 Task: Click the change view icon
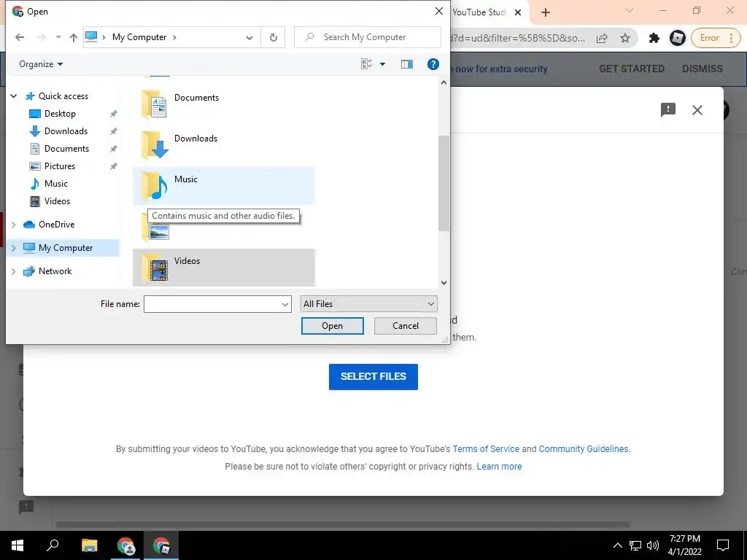[x=366, y=64]
